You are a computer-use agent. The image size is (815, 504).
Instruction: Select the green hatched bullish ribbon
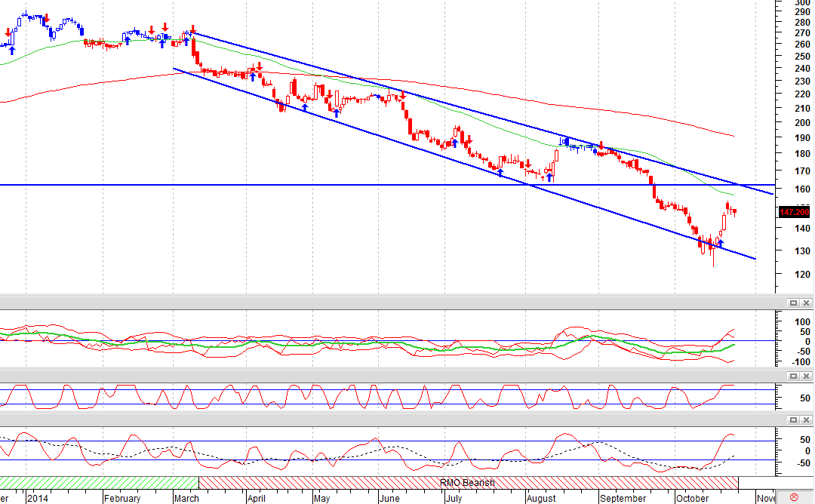point(100,483)
